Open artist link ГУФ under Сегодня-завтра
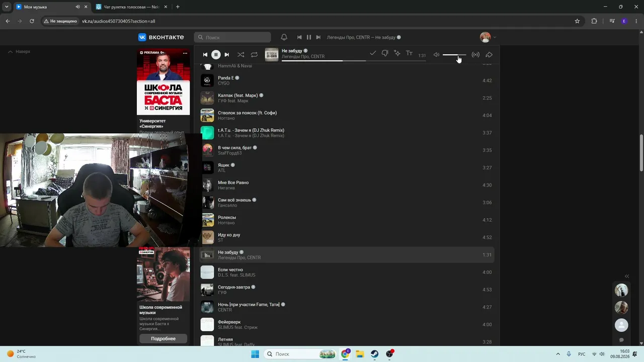 coord(222,293)
